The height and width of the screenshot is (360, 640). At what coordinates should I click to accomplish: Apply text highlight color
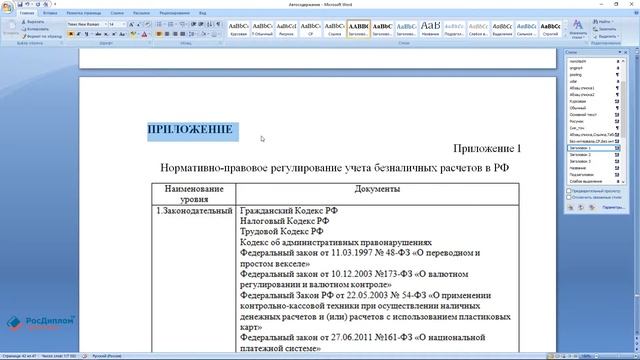tap(133, 34)
